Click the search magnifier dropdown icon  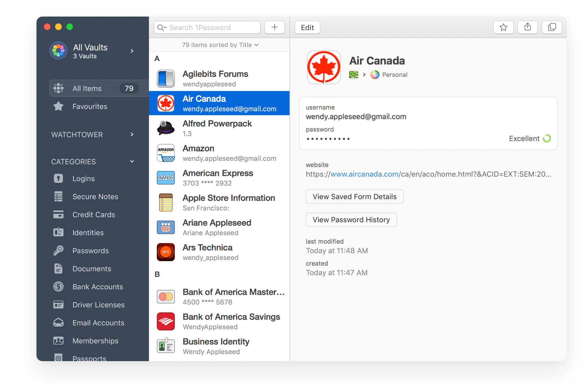click(x=162, y=28)
